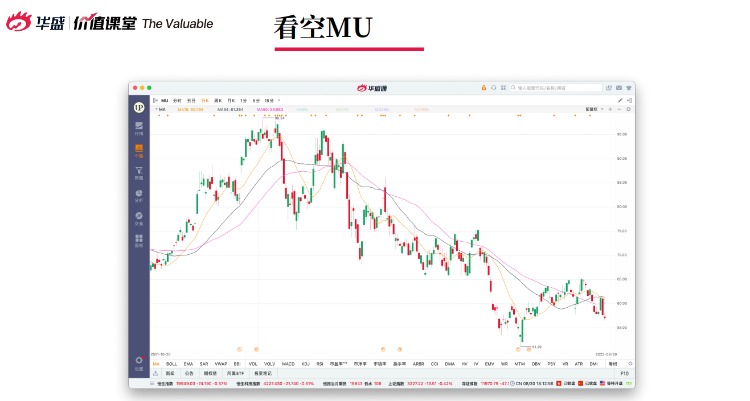Select the MACD sub-indicator
750x401 pixels.
[288, 364]
